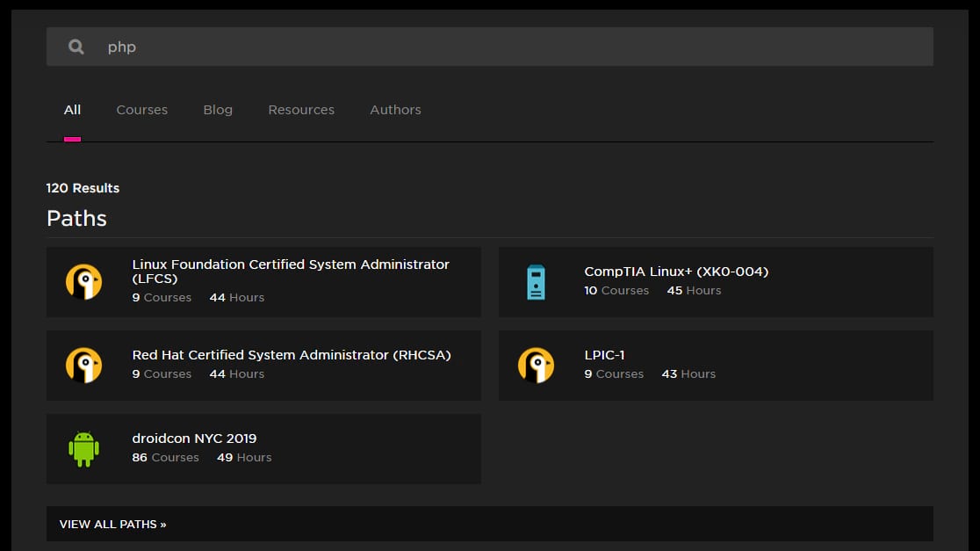Switch to the Blog tab
The width and height of the screenshot is (980, 551).
(218, 109)
